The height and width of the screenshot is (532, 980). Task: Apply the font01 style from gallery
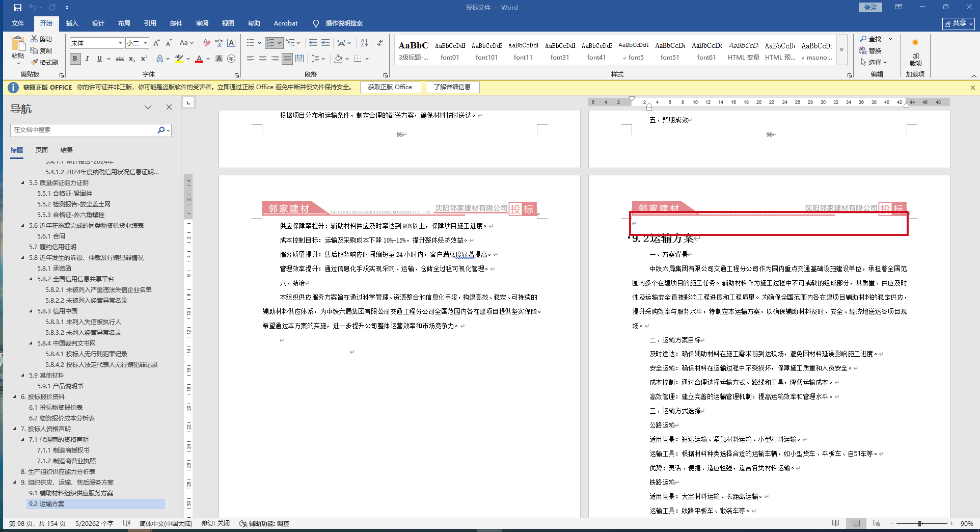point(450,51)
